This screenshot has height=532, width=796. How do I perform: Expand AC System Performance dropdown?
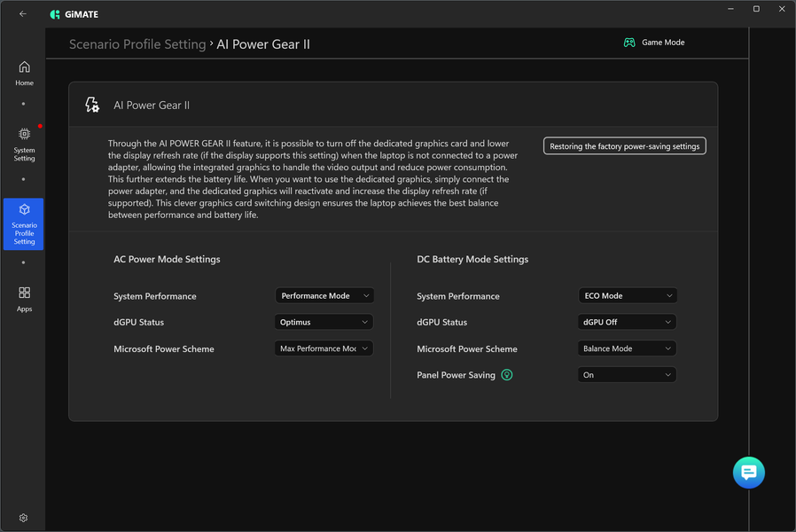pyautogui.click(x=324, y=296)
